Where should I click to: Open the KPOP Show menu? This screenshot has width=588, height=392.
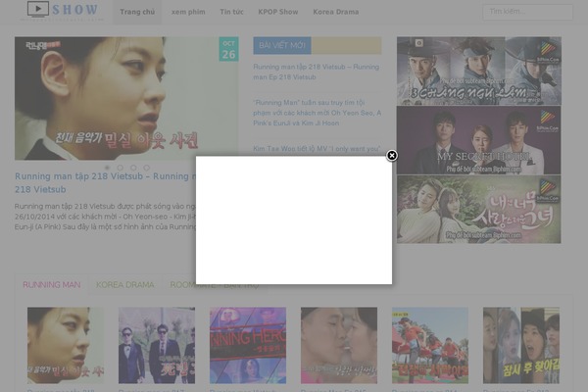tap(278, 12)
